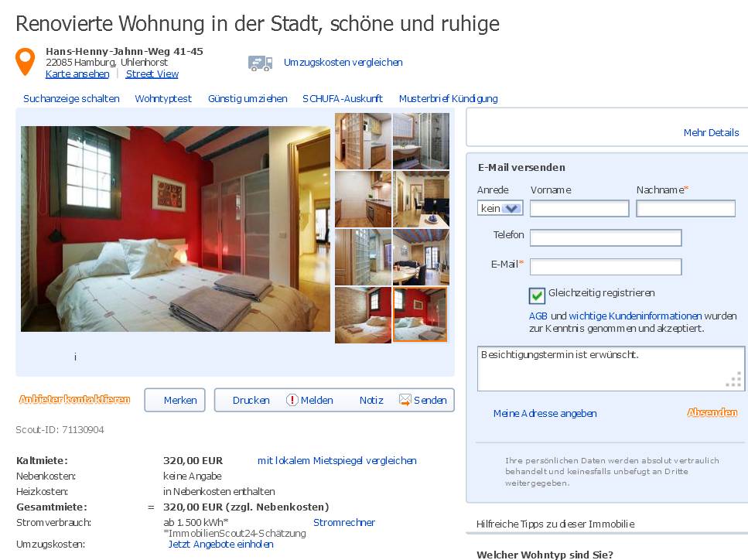
Task: Click the Absenden button
Action: coord(712,412)
